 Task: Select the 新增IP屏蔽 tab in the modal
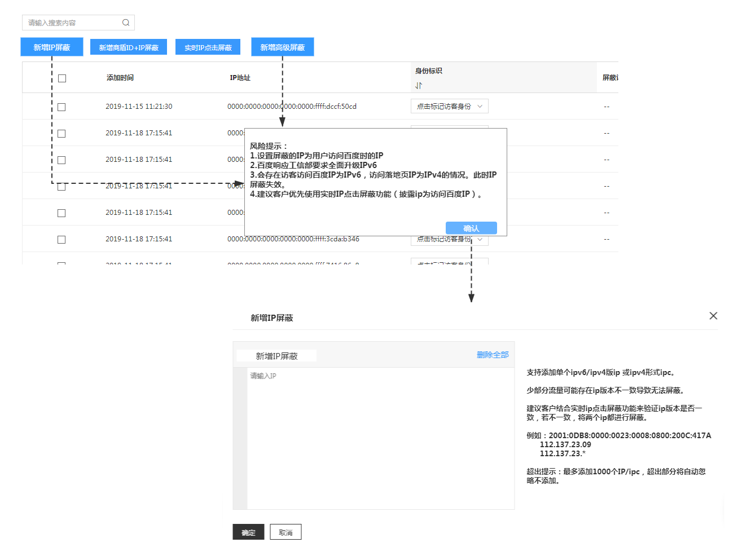[x=276, y=355]
